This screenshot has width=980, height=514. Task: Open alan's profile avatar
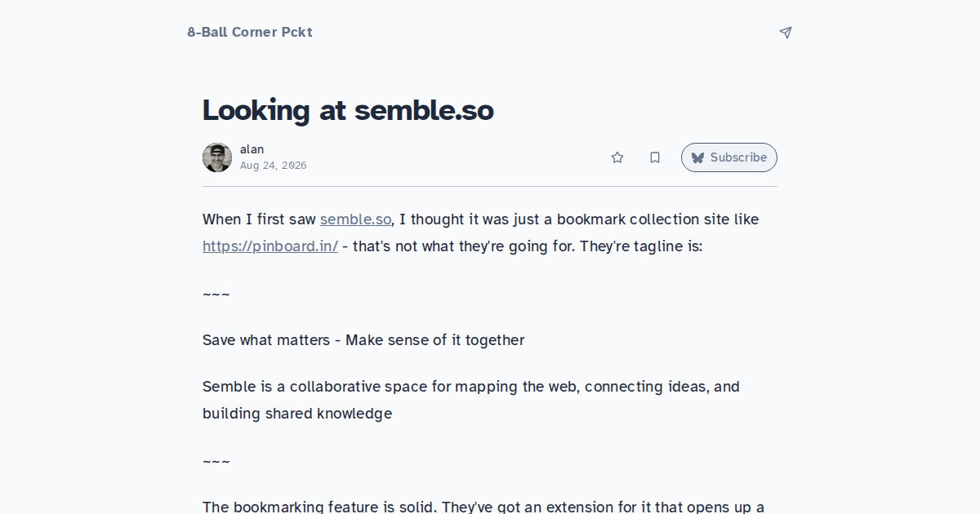coord(217,157)
